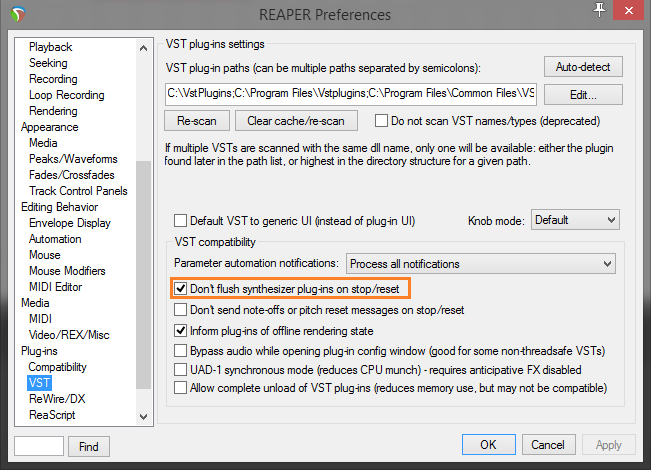652x470 pixels.
Task: Expand Parameter automation notifications dropdown
Action: pyautogui.click(x=480, y=264)
